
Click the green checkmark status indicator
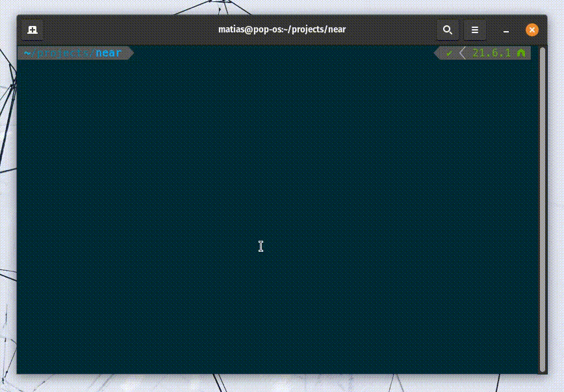(x=449, y=53)
